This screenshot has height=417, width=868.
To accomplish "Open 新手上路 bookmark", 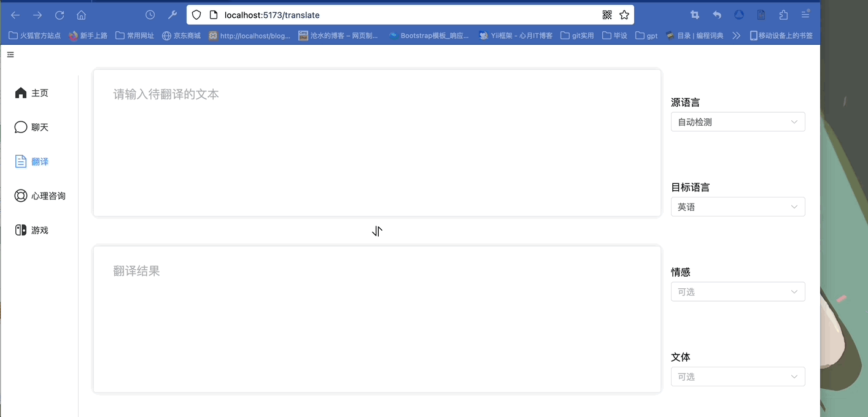I will click(x=88, y=36).
